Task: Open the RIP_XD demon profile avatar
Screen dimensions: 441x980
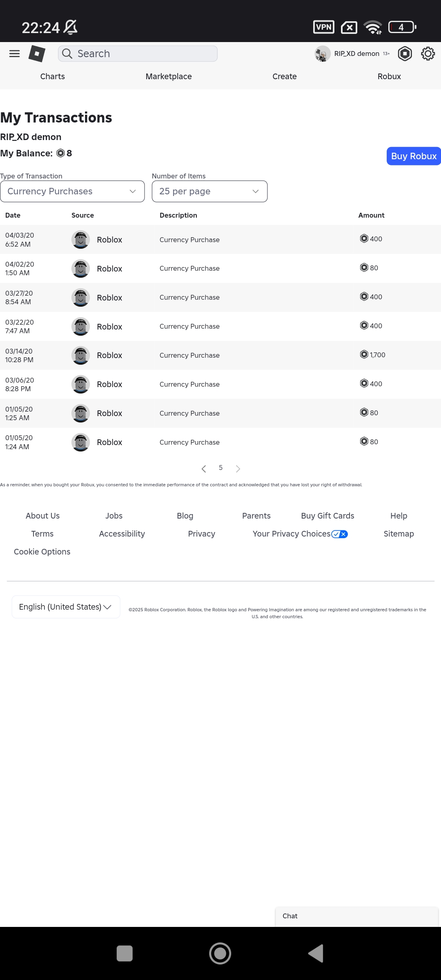Action: (323, 53)
